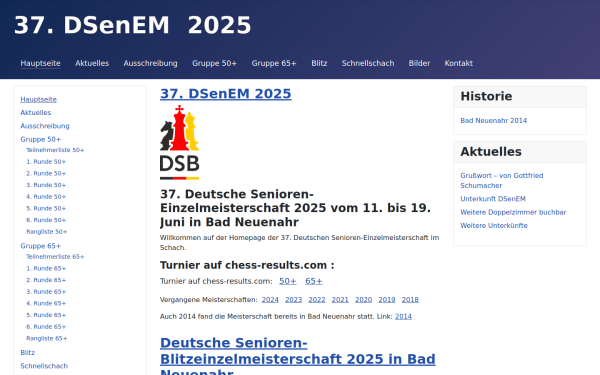Open Gruppe 50+ in the top navigation

point(214,63)
